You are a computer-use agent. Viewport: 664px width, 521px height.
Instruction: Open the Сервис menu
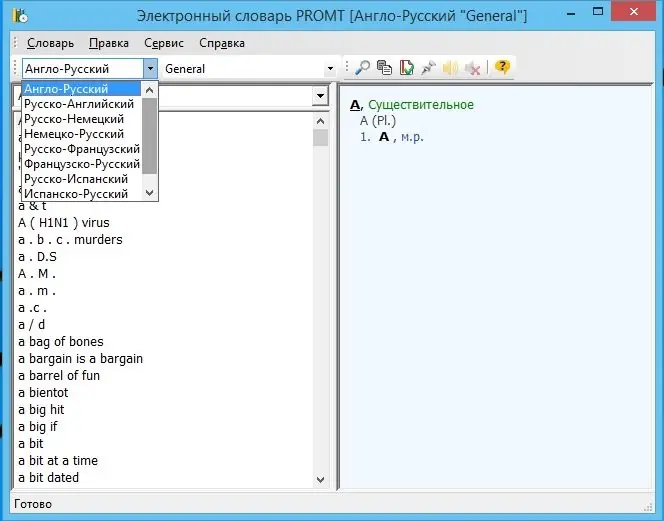[x=164, y=43]
